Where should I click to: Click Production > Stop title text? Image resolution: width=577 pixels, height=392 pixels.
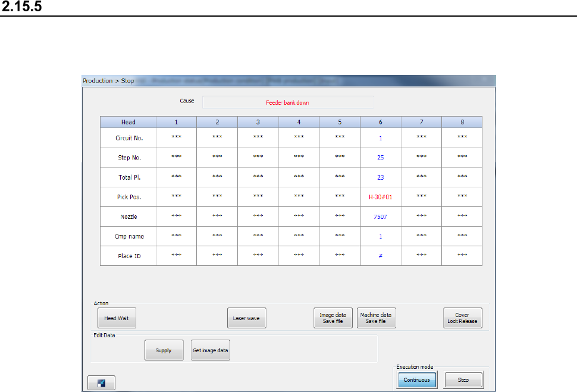point(108,81)
